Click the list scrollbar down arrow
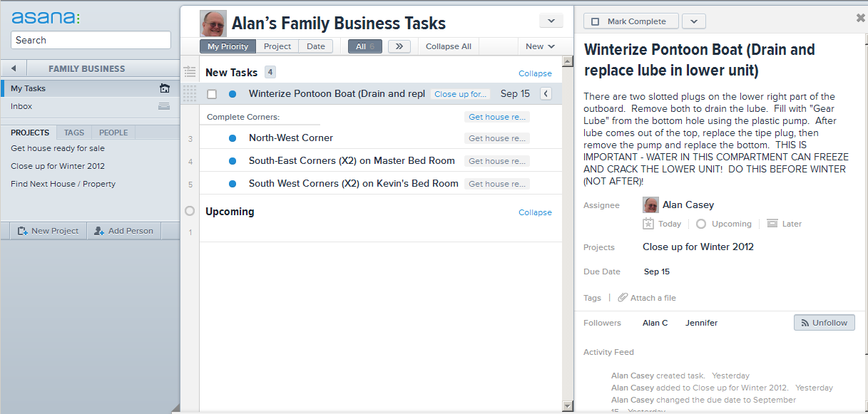Viewport: 868px width, 414px height. click(568, 406)
